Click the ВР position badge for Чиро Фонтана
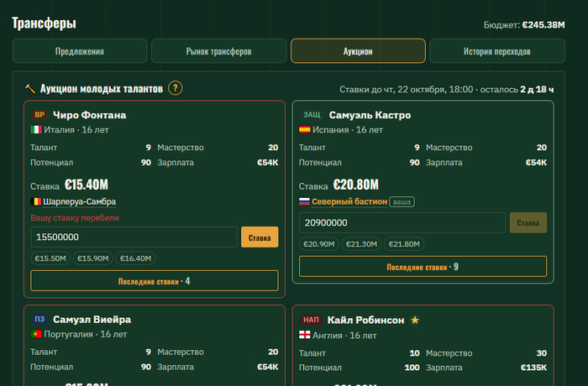 tap(39, 115)
